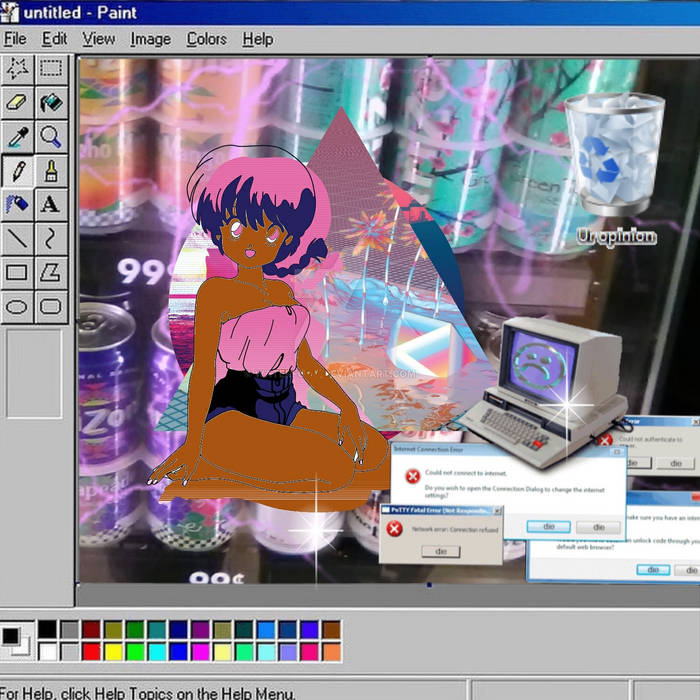700x700 pixels.
Task: Pick the Eraser tool
Action: pos(17,102)
